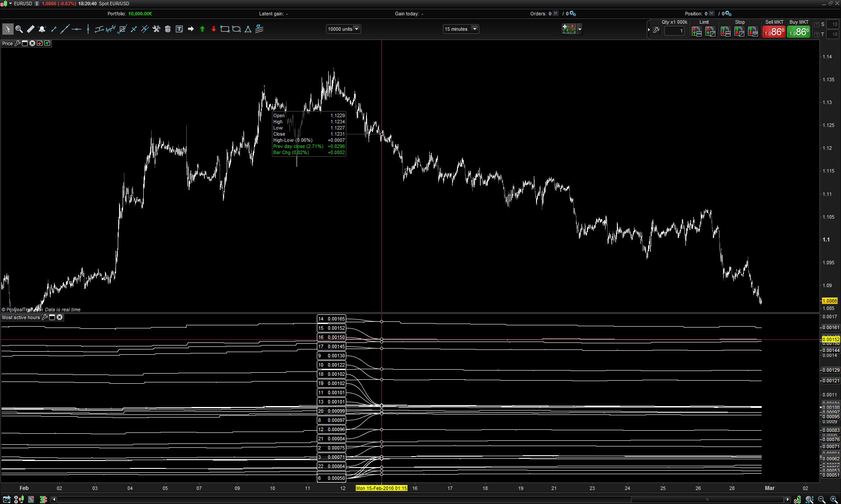Close the Price panel
841x504 pixels.
pyautogui.click(x=32, y=43)
